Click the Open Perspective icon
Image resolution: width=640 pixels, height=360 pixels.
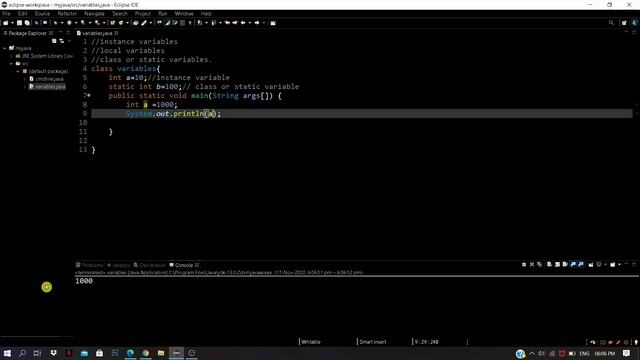click(x=624, y=23)
